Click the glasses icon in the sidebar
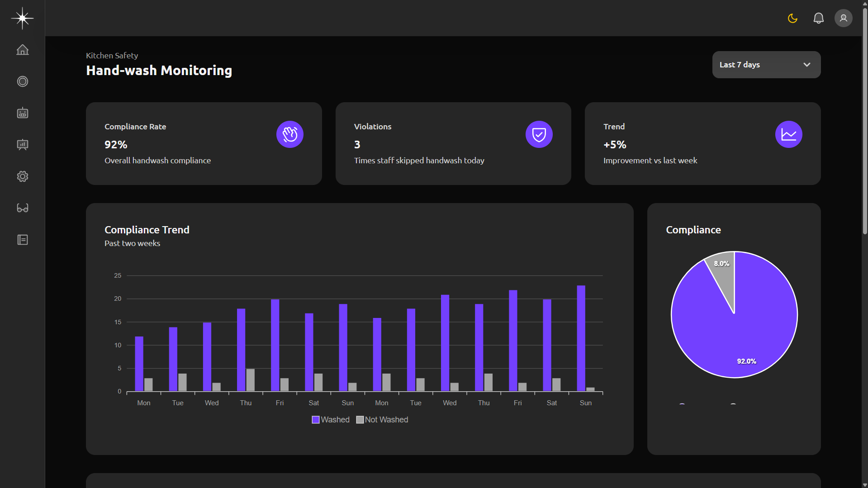 [22, 208]
